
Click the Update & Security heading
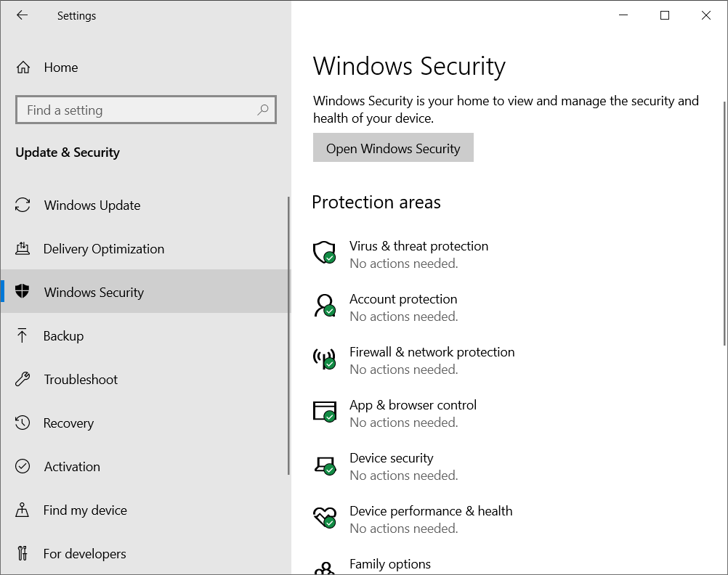click(x=68, y=152)
